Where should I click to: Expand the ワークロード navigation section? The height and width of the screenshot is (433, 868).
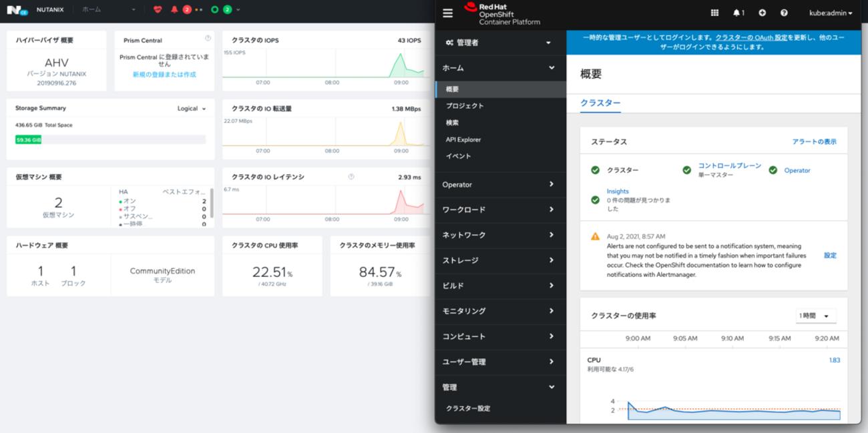pyautogui.click(x=500, y=209)
